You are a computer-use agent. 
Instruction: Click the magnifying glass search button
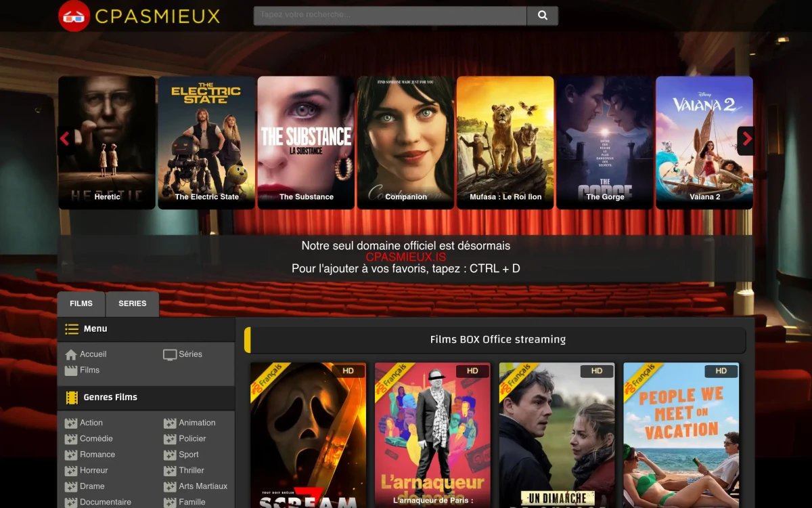[x=543, y=16]
